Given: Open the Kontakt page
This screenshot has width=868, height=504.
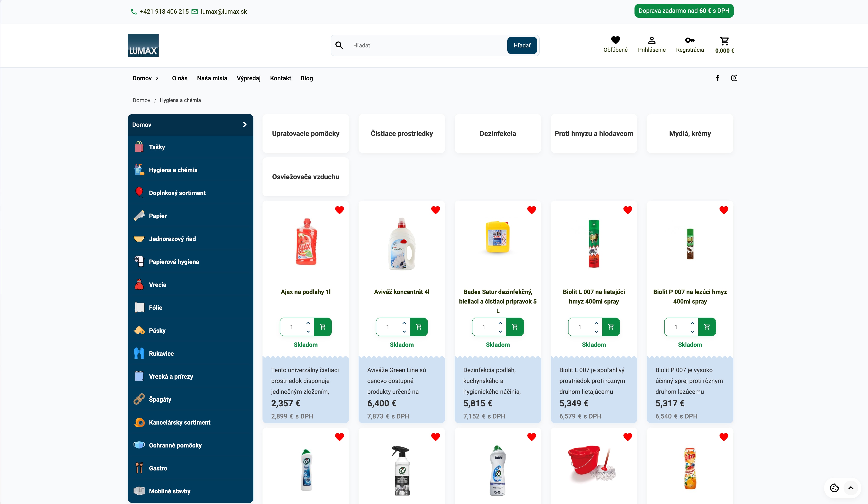Looking at the screenshot, I should [280, 78].
